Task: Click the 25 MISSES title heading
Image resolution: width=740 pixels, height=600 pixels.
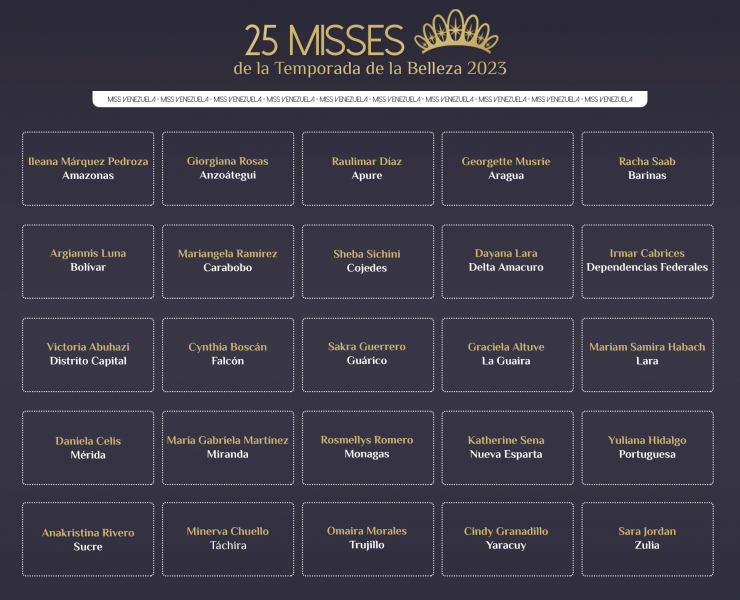Action: pos(325,41)
